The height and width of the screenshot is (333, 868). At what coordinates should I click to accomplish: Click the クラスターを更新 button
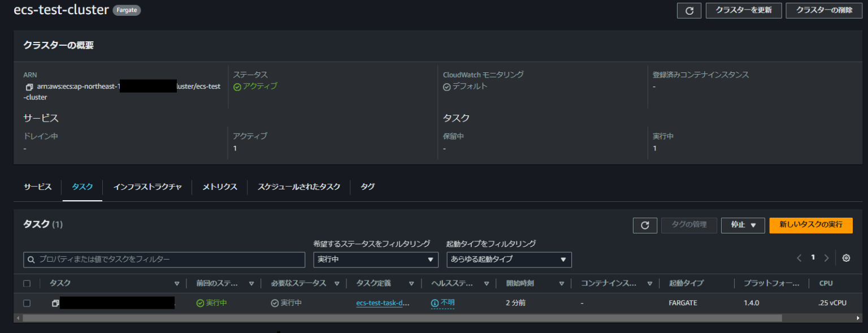744,10
